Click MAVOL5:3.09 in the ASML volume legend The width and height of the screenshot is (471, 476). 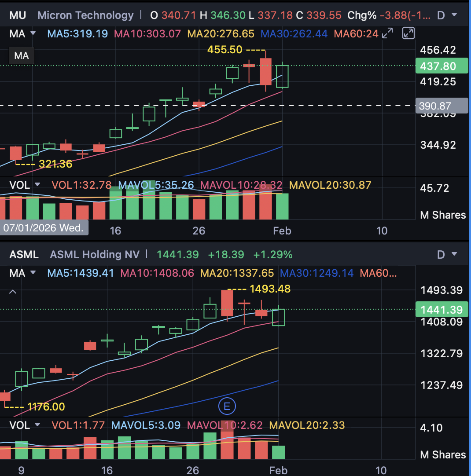[x=146, y=425]
